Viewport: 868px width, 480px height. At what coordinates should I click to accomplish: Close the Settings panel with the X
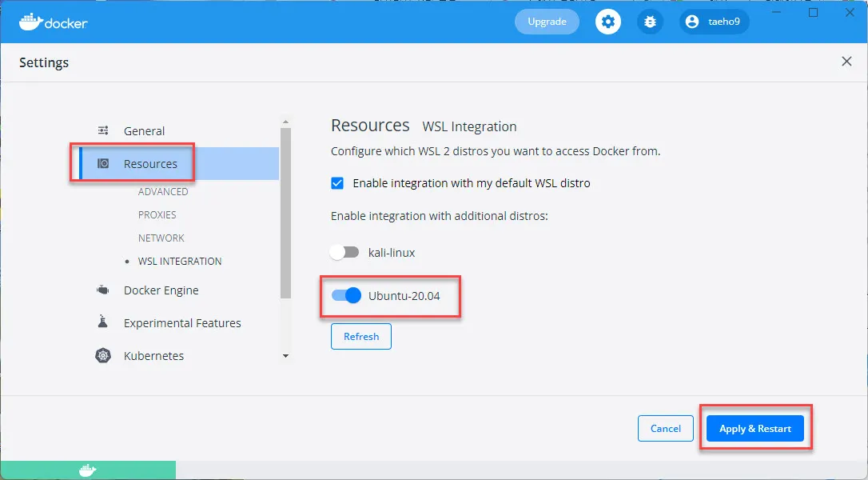pyautogui.click(x=846, y=62)
